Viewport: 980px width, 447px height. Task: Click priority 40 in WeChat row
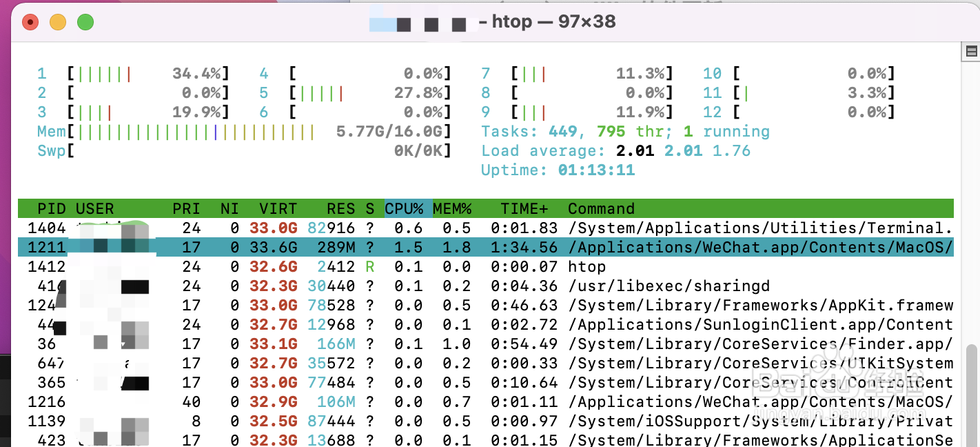(192, 401)
